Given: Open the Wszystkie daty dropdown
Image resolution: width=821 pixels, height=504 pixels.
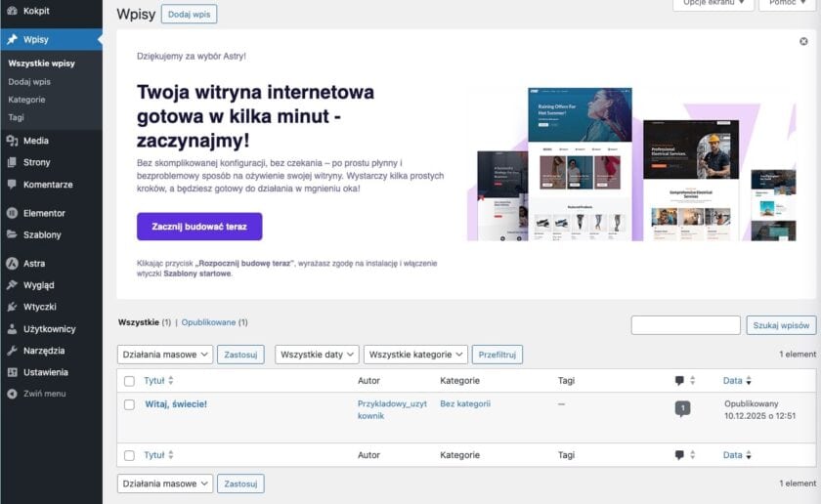Looking at the screenshot, I should [x=317, y=355].
